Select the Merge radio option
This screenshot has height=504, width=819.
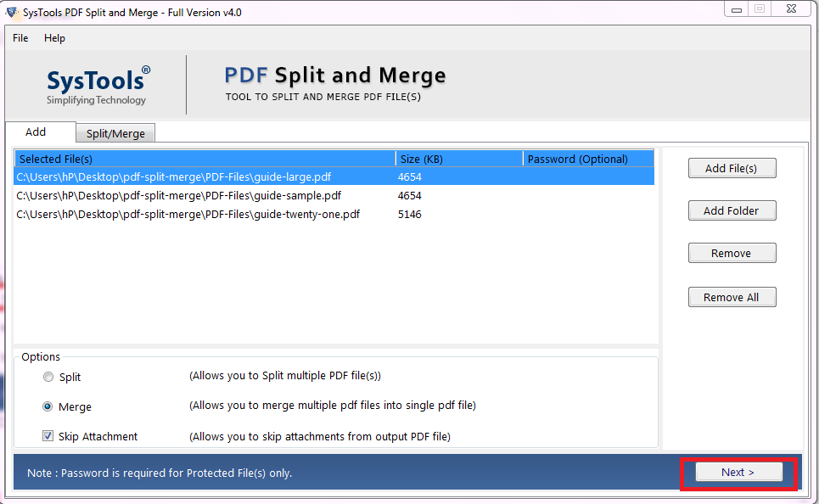[x=48, y=406]
